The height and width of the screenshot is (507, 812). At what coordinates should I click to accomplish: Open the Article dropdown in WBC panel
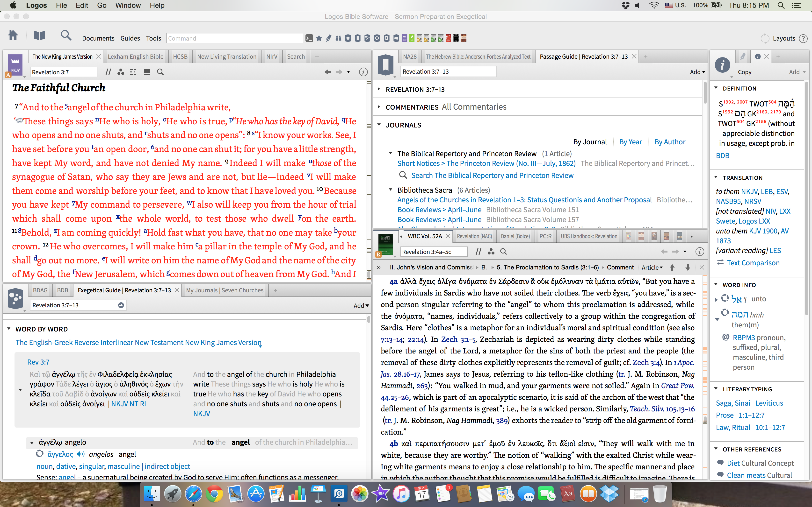652,267
